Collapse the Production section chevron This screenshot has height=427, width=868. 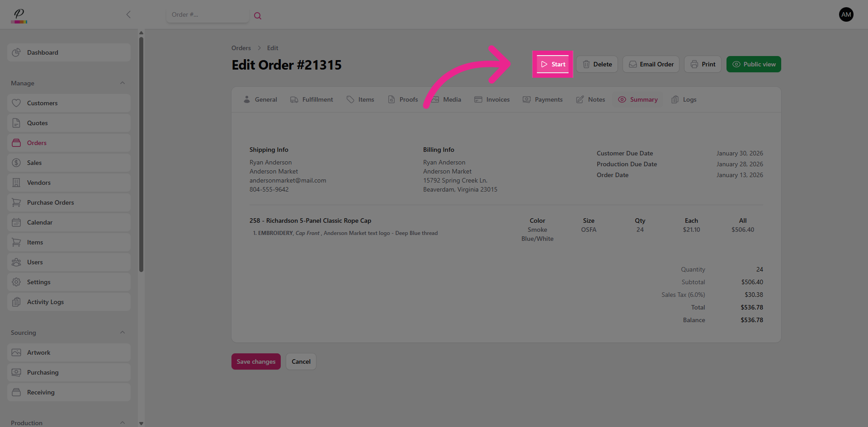123,422
